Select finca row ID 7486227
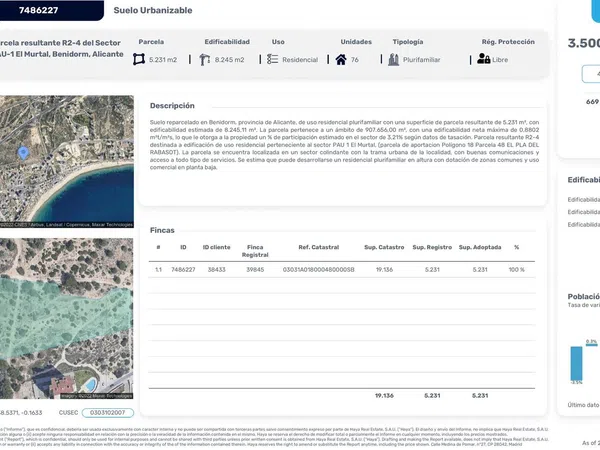600x450 pixels. 183,270
